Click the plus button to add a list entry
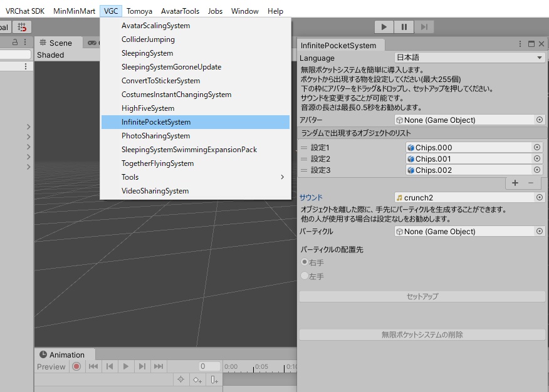Screen dimensions: 549x392 coord(516,183)
